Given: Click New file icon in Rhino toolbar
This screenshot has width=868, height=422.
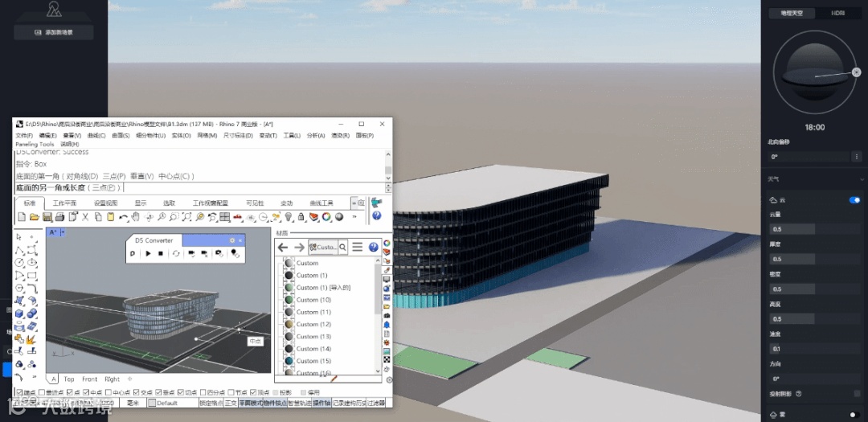Looking at the screenshot, I should pos(22,217).
